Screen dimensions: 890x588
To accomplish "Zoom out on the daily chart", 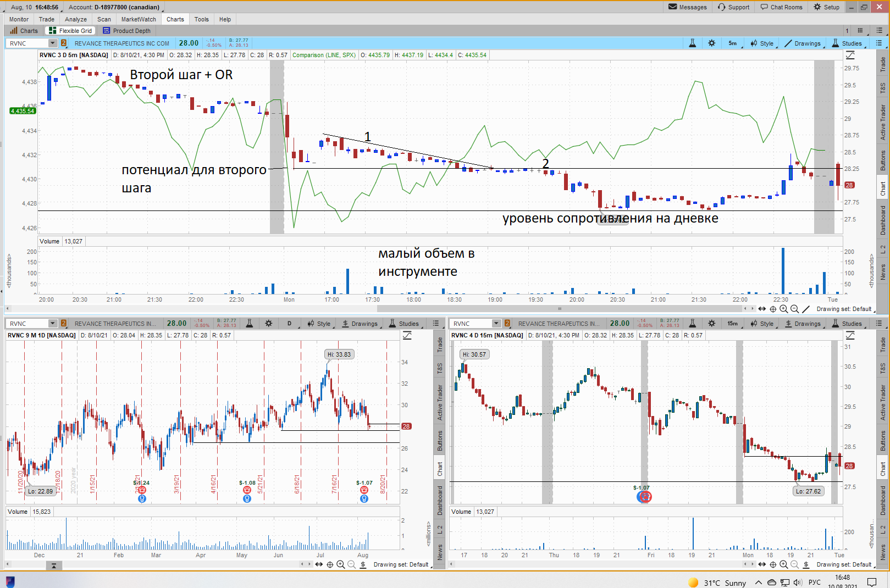I will coord(351,564).
